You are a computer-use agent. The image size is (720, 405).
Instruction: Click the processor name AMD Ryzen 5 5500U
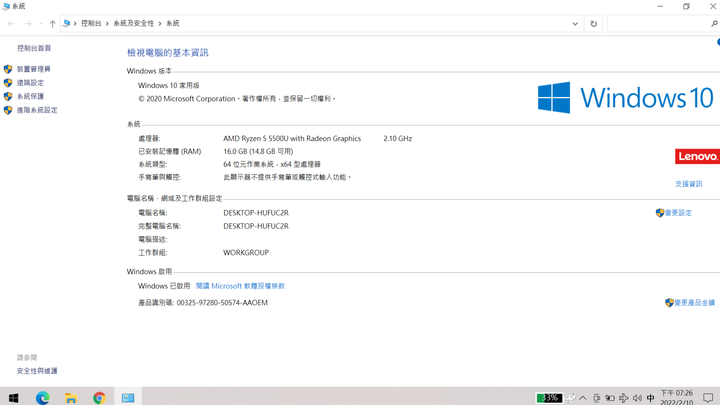click(292, 138)
